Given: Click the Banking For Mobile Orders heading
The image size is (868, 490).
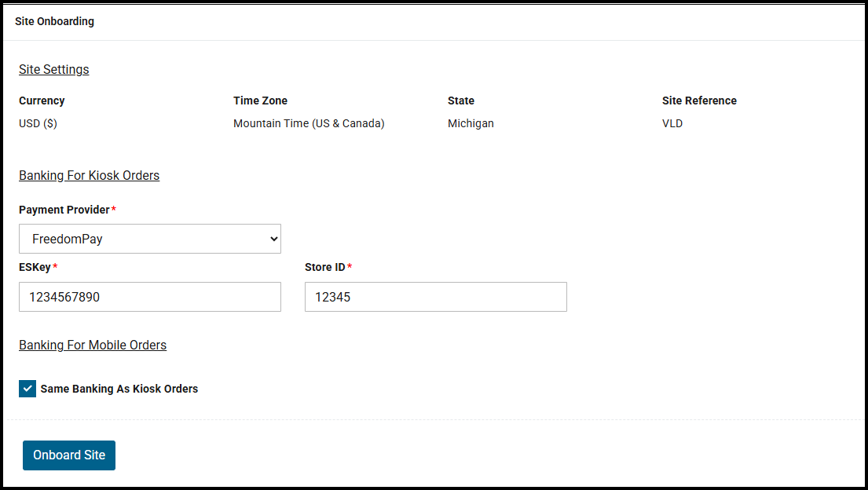Looking at the screenshot, I should (93, 345).
